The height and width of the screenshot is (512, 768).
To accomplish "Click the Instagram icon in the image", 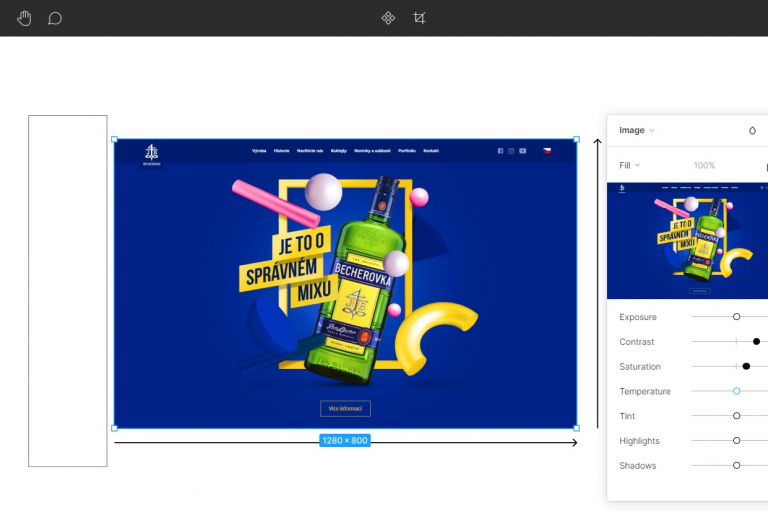I will pos(511,151).
